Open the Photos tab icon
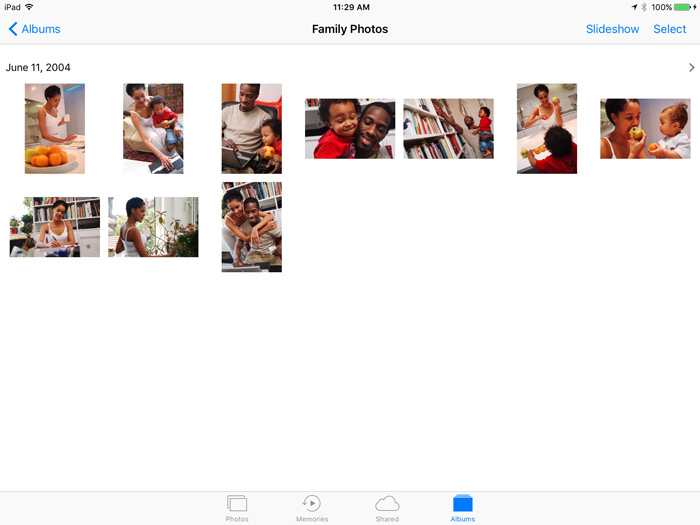 pos(237,504)
